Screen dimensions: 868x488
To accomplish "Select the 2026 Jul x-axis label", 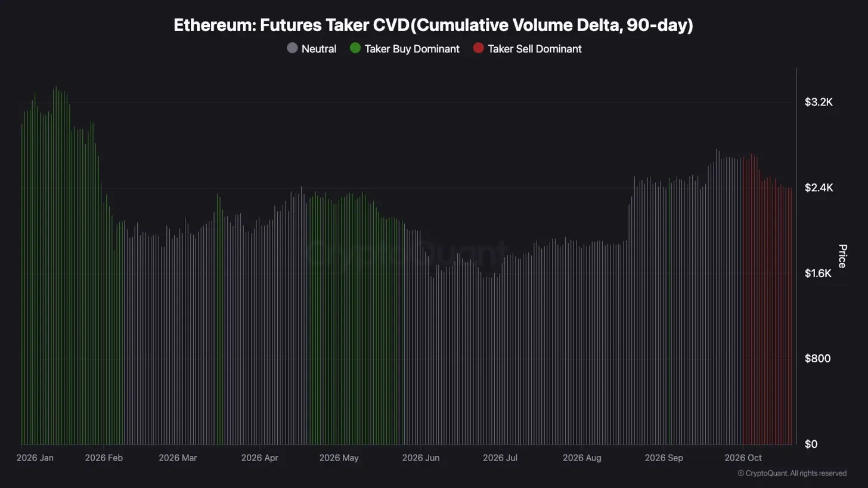I will click(x=501, y=458).
